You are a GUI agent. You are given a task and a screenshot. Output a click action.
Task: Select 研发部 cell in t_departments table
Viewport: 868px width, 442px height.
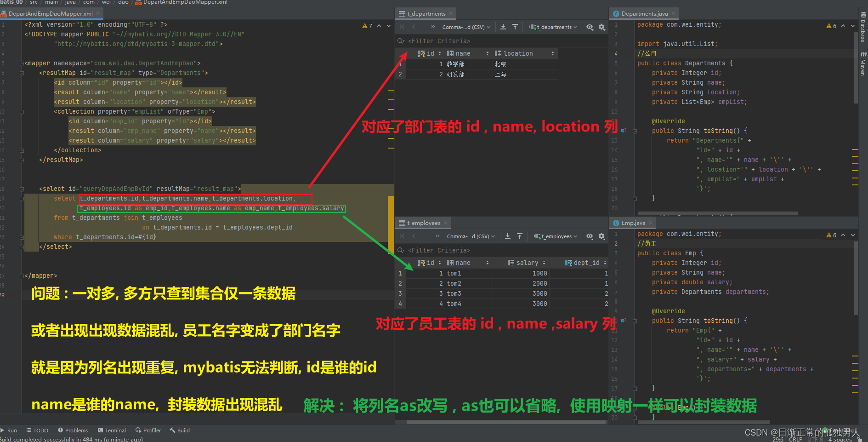(468, 74)
